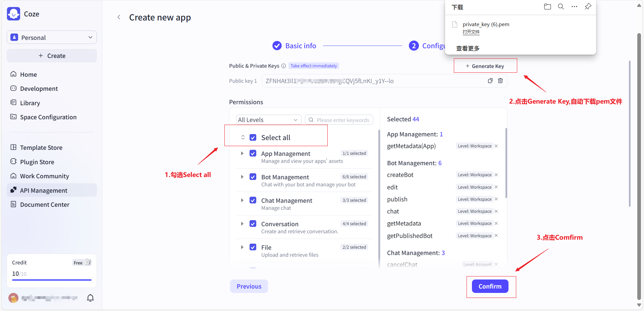Open downloads folder icon in download popup
The image size is (644, 311).
pos(547,7)
